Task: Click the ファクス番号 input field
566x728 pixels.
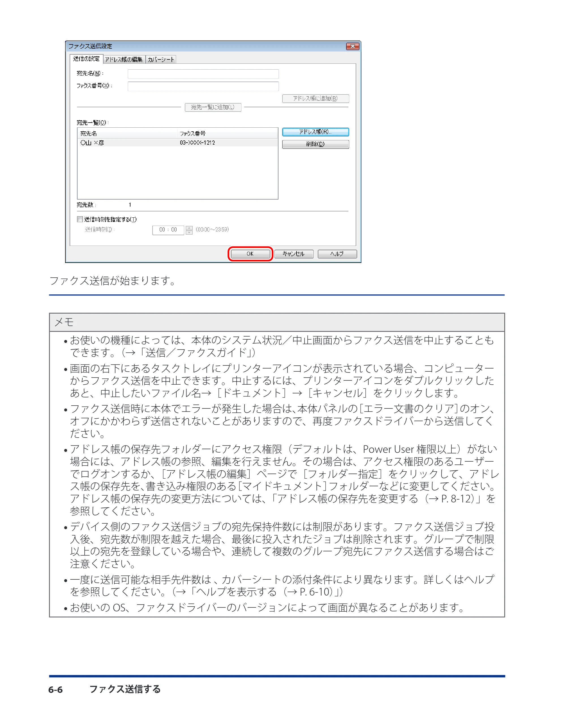Action: click(x=203, y=86)
